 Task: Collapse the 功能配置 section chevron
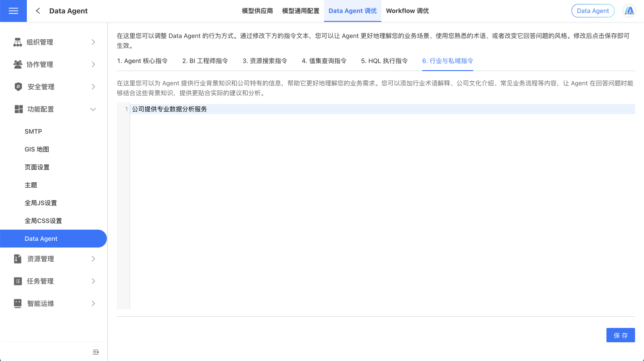coord(93,109)
